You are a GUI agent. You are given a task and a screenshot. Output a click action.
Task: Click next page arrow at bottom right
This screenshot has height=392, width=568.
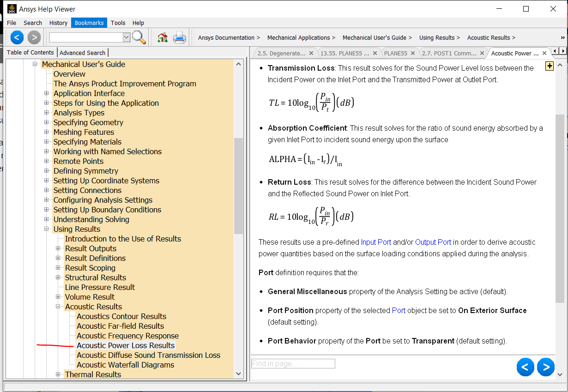546,367
